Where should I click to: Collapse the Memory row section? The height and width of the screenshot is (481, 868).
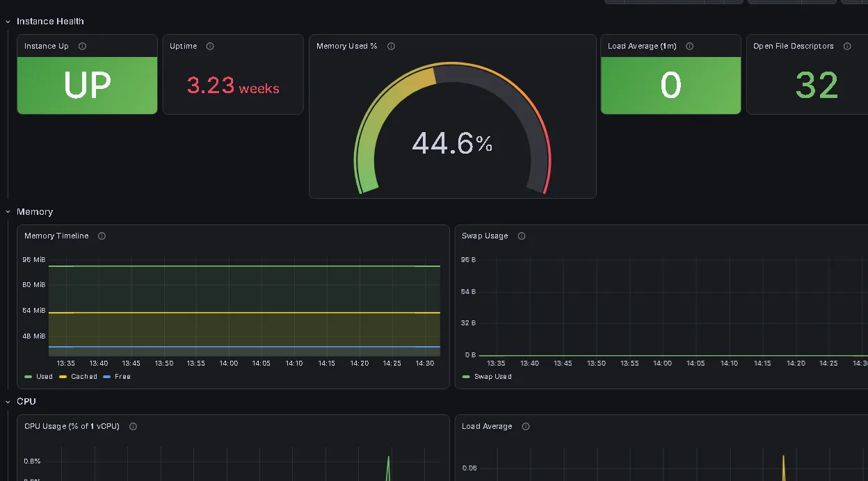pos(8,212)
